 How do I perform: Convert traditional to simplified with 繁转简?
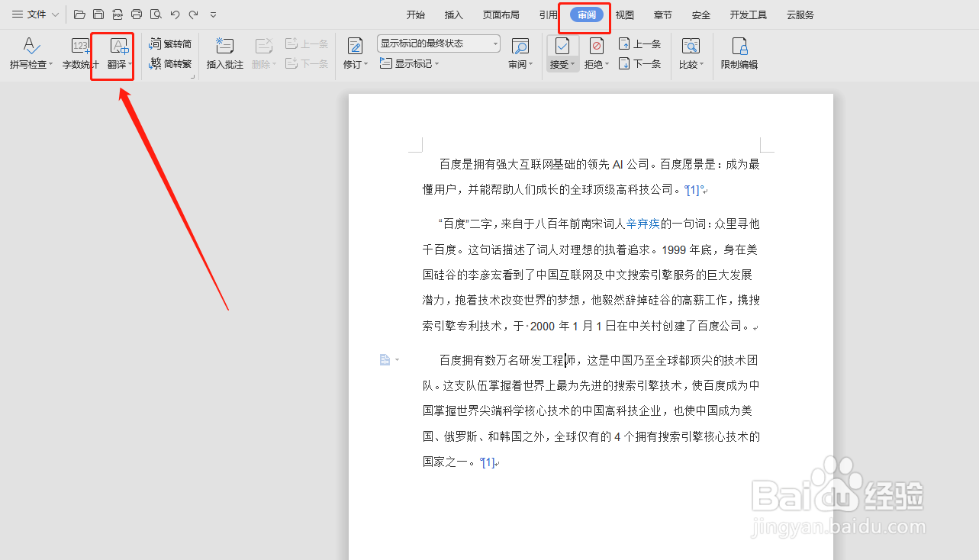170,44
